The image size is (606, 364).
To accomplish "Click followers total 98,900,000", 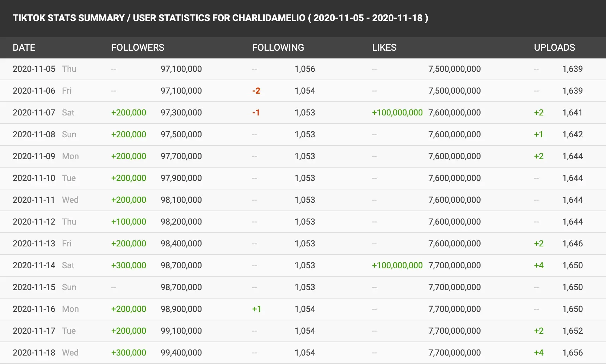I will (x=181, y=309).
